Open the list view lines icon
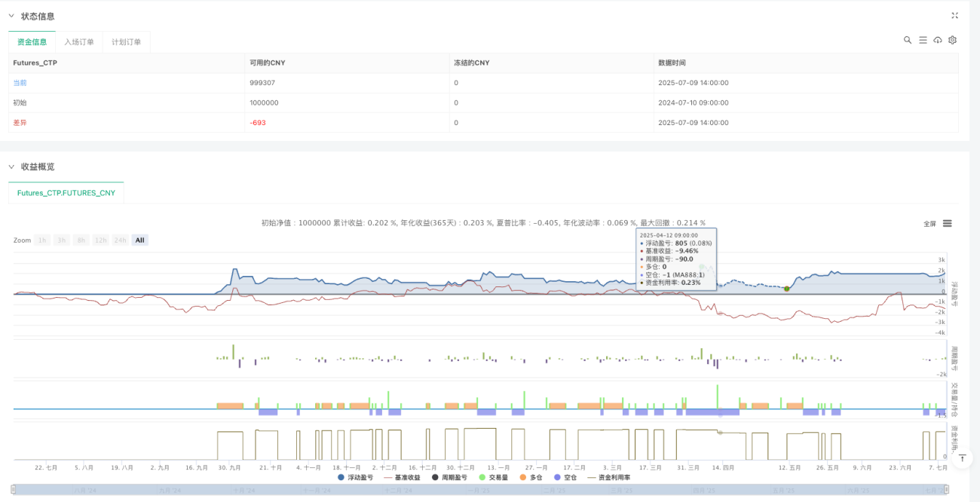This screenshot has width=980, height=502. click(x=923, y=40)
